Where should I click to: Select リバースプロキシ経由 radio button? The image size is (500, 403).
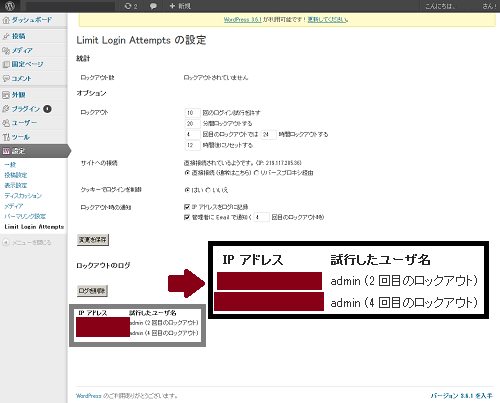click(256, 173)
